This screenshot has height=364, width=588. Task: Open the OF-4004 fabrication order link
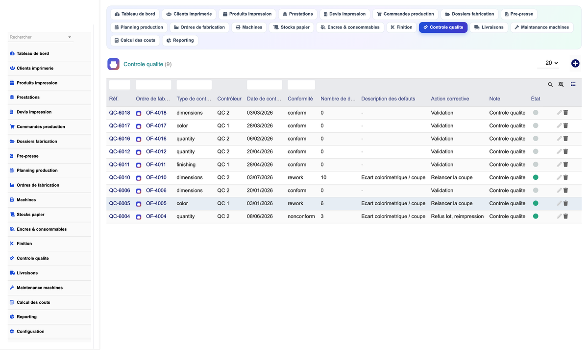pos(156,216)
